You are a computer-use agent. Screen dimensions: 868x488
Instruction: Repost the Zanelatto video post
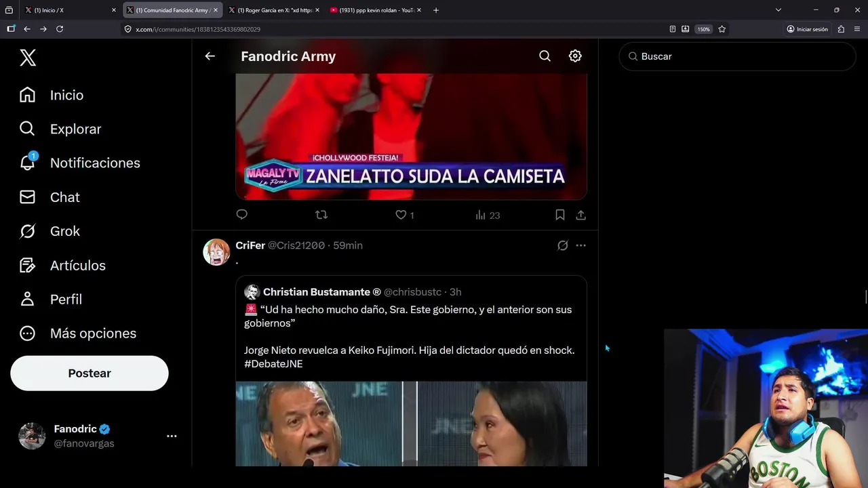coord(321,215)
